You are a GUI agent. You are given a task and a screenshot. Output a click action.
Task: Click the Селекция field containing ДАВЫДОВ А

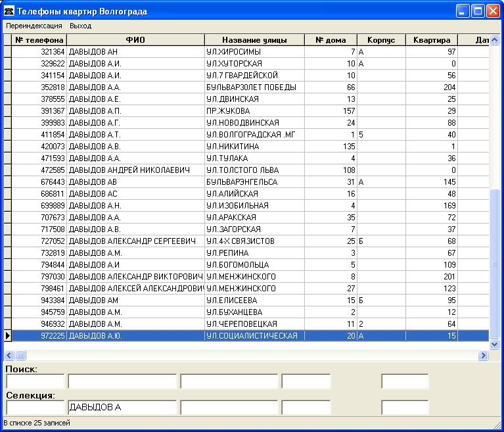(122, 408)
